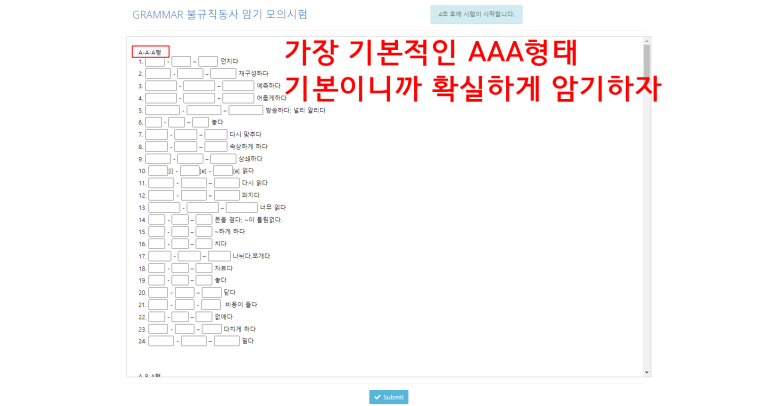This screenshot has height=406, width=773.
Task: Focus third input box of row 5
Action: pyautogui.click(x=246, y=110)
